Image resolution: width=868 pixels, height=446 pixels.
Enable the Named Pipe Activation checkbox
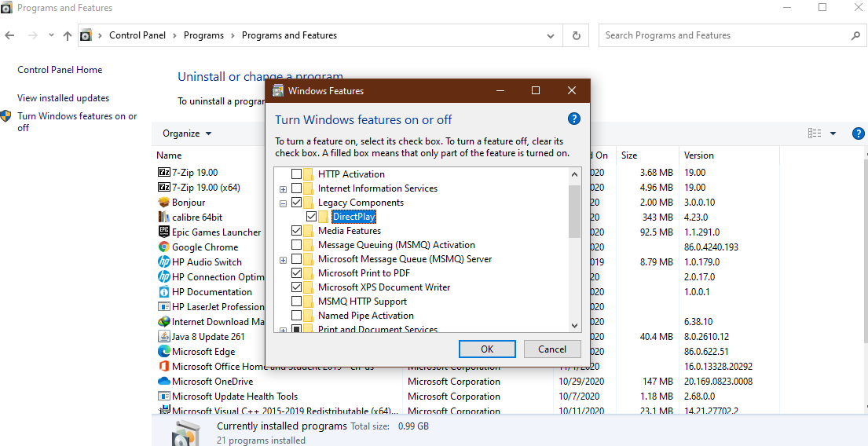click(296, 316)
